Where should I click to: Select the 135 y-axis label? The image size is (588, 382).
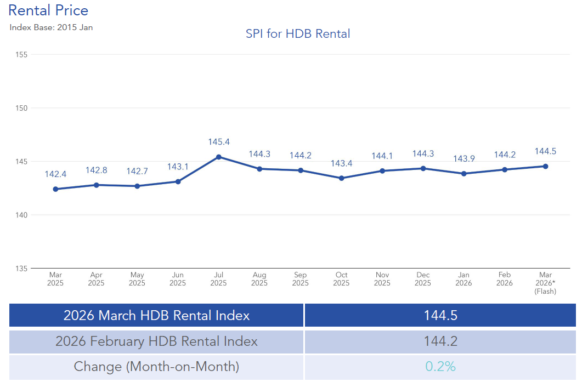pyautogui.click(x=21, y=269)
